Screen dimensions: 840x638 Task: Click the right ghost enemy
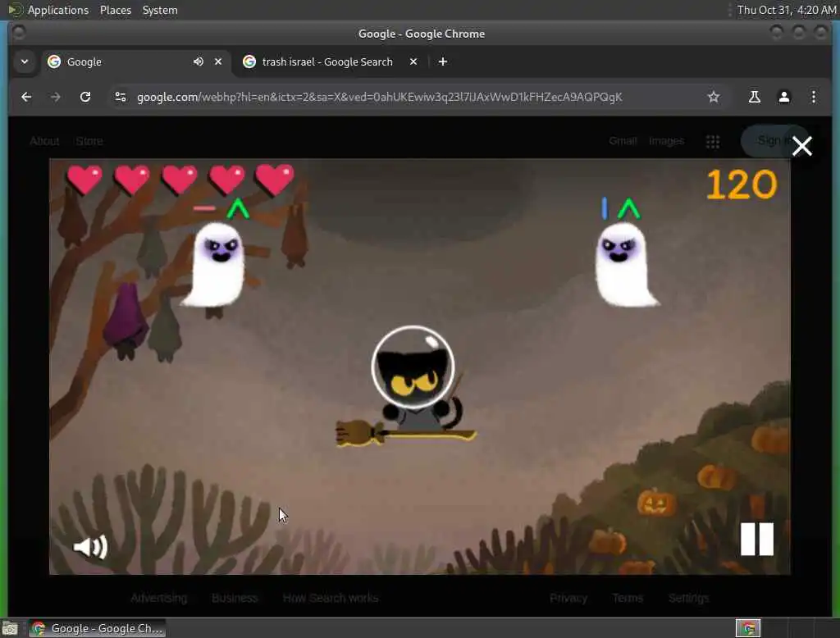pos(624,265)
